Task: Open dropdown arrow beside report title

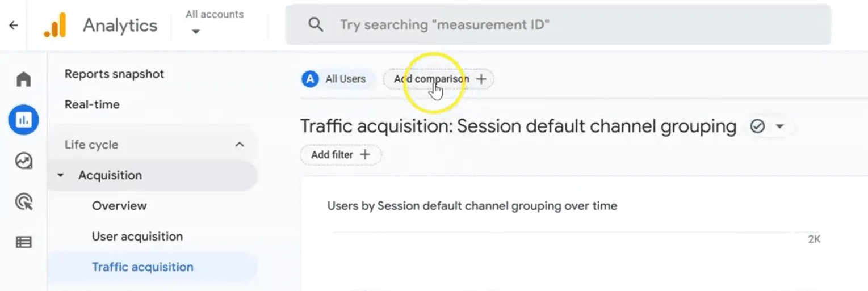Action: click(779, 126)
